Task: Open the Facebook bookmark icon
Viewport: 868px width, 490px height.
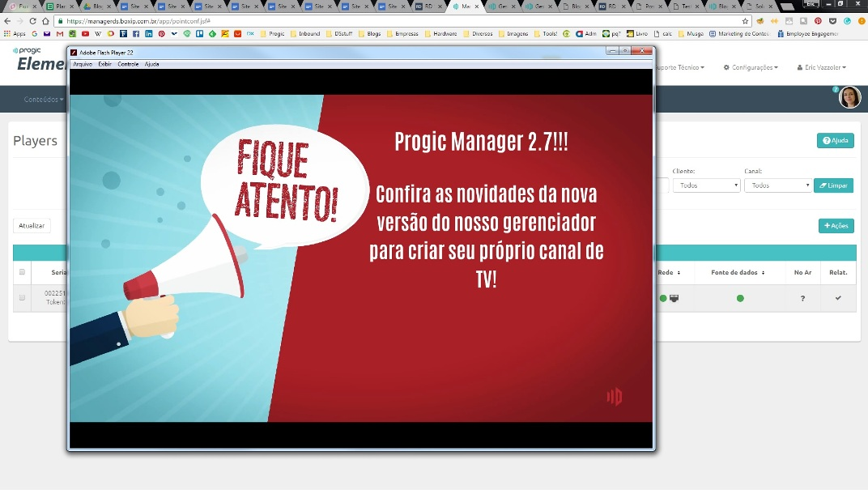Action: point(136,34)
